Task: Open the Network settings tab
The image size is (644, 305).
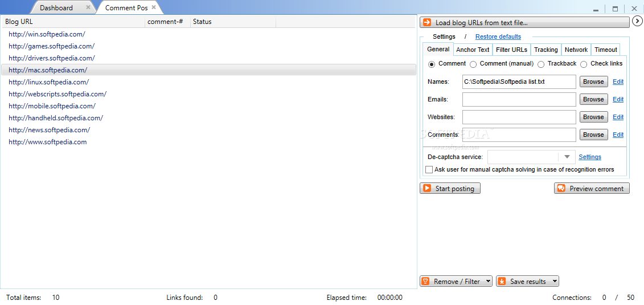Action: click(x=576, y=50)
